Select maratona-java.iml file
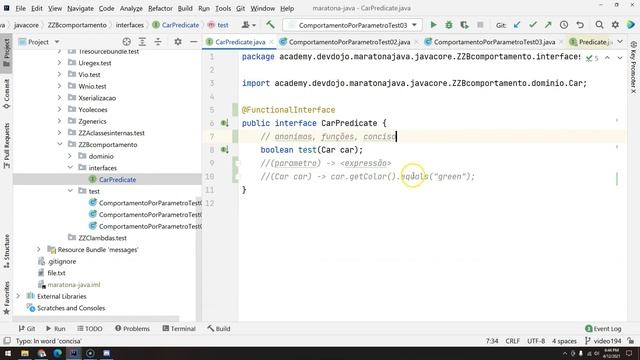The image size is (640, 360). coord(74,284)
